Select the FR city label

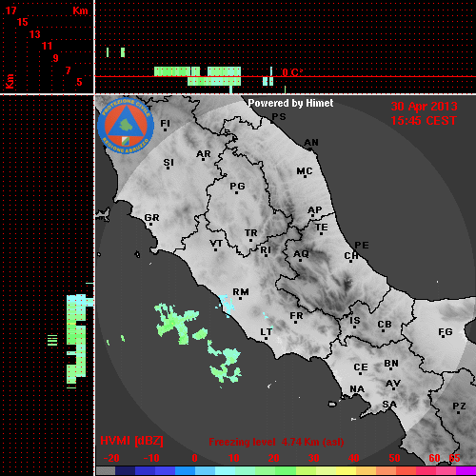coord(296,316)
